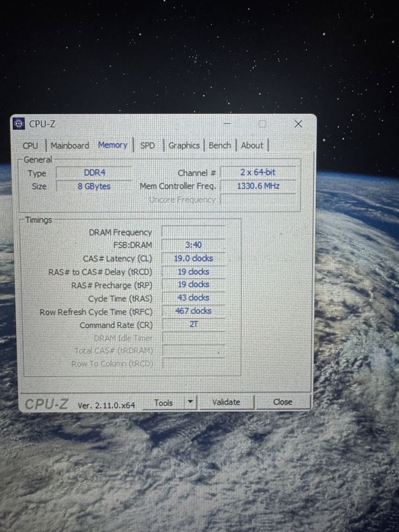Click the Tools button

[163, 403]
